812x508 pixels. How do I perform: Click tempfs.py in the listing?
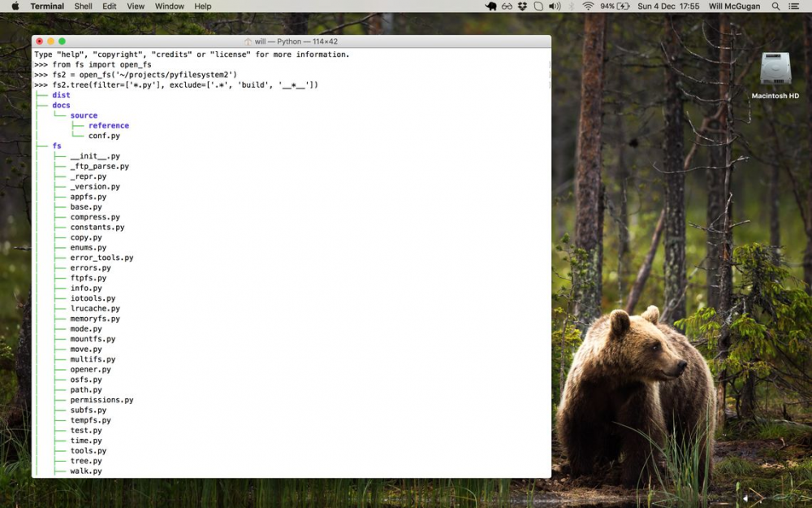tap(91, 420)
